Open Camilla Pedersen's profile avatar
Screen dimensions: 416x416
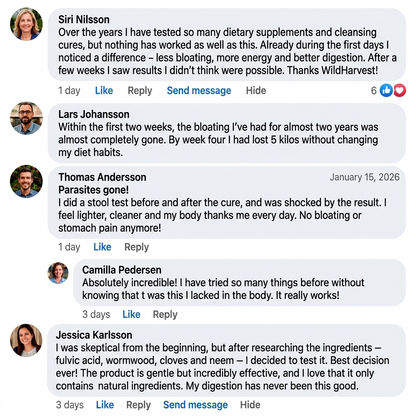point(58,273)
